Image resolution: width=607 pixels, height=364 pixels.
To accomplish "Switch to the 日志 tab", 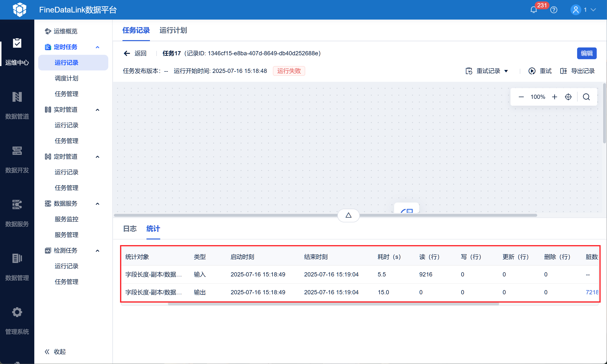I will [130, 229].
